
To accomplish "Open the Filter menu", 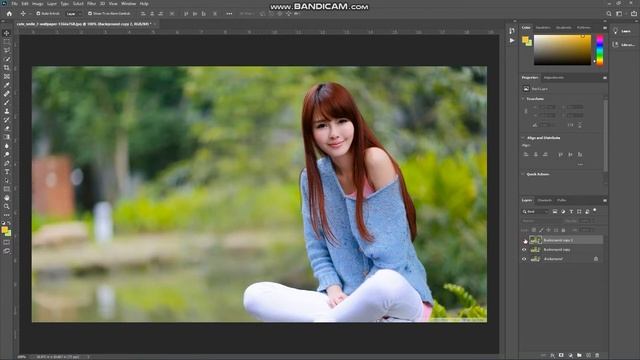I will pyautogui.click(x=91, y=4).
